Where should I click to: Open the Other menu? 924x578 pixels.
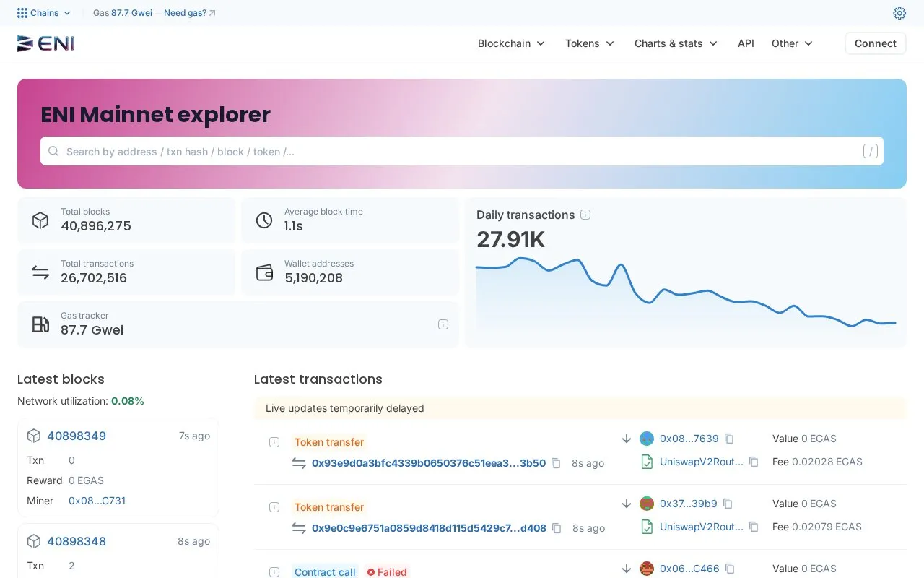(x=792, y=43)
